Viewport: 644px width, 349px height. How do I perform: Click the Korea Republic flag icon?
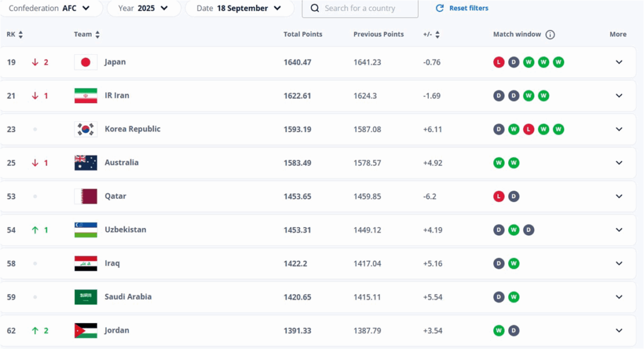coord(86,130)
